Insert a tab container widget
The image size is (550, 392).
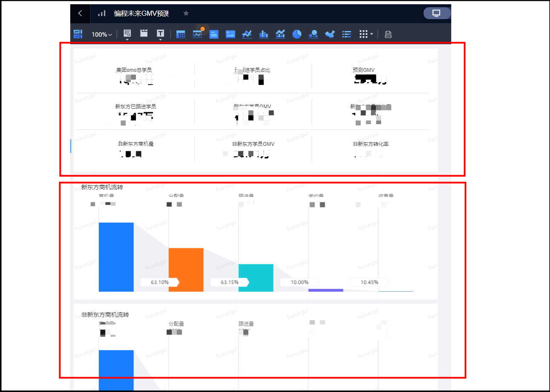[x=144, y=34]
